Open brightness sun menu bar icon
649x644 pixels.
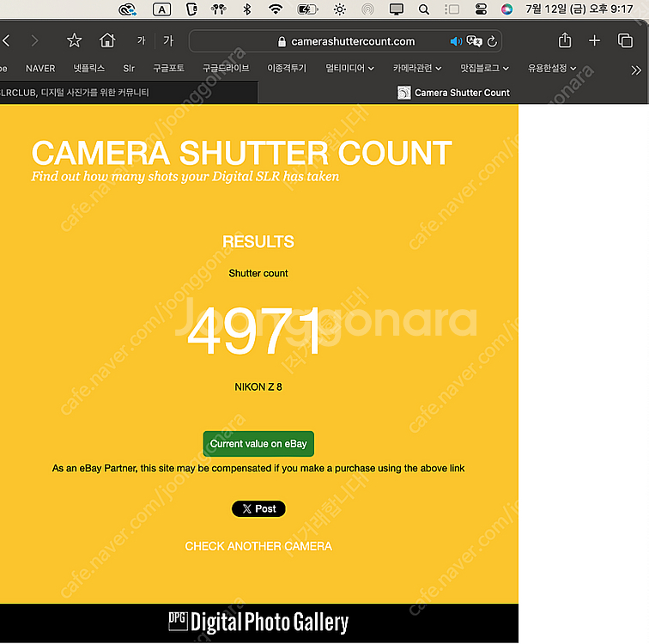tap(339, 9)
